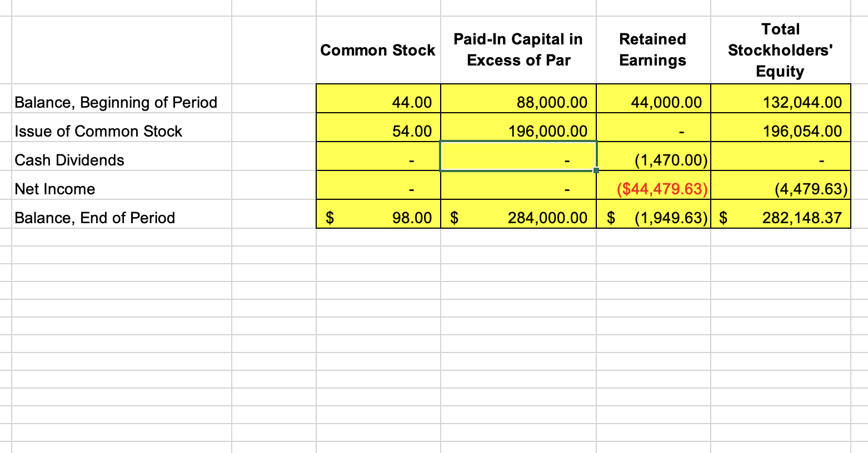
Task: Click the red ($44,479.63) cell
Action: [x=652, y=189]
